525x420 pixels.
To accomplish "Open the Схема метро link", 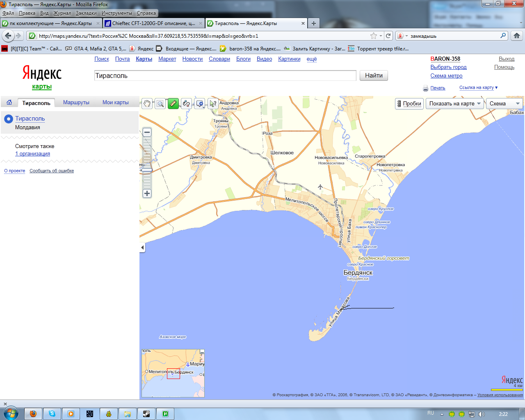I will tap(446, 76).
